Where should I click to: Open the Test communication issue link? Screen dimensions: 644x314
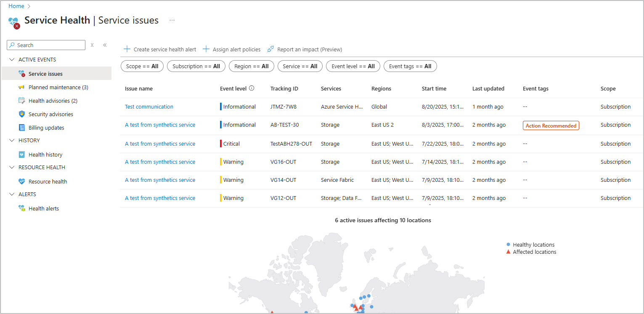tap(149, 106)
